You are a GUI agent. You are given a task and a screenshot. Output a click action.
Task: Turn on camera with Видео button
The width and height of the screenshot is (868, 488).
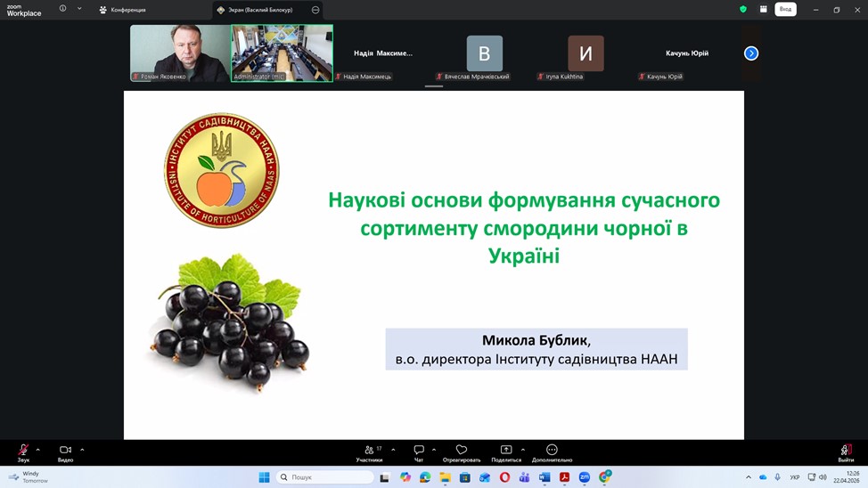[x=65, y=451]
